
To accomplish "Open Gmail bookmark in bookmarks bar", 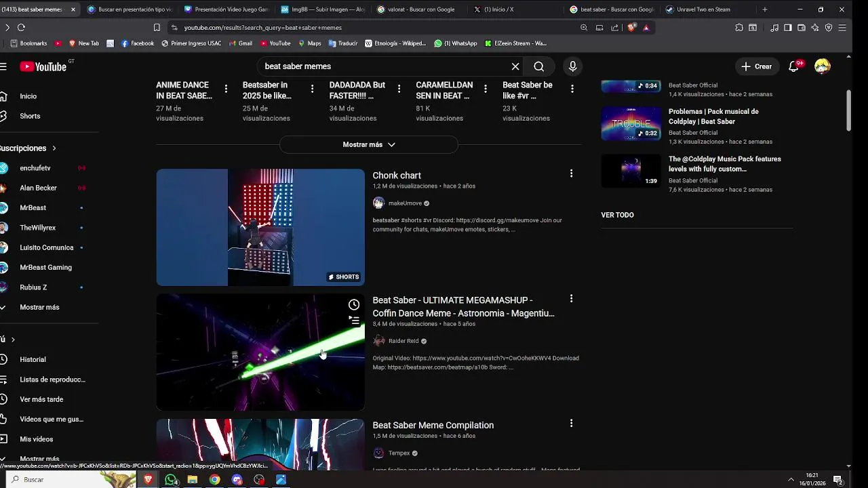I will pyautogui.click(x=240, y=43).
